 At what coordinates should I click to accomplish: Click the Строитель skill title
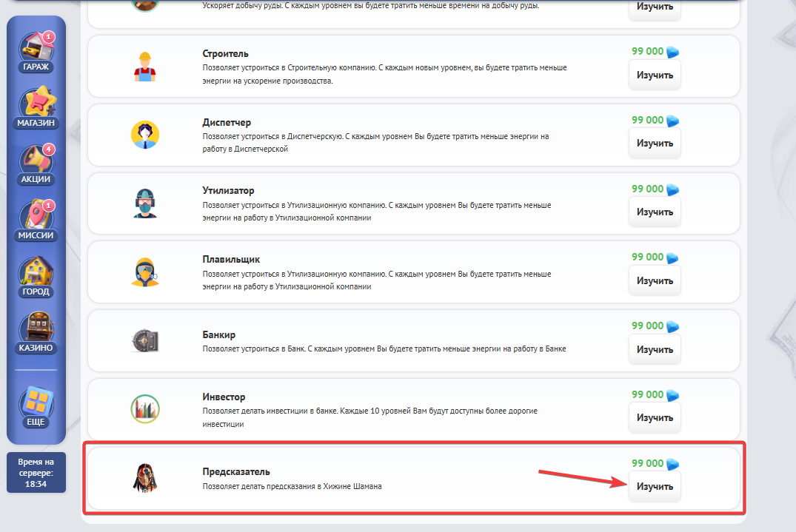(x=225, y=54)
